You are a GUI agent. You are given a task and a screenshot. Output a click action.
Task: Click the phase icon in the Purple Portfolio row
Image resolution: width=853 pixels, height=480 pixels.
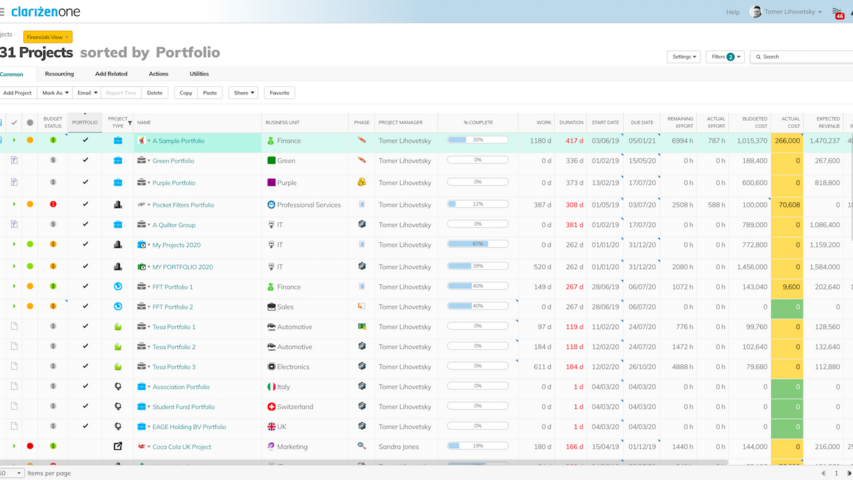point(361,183)
